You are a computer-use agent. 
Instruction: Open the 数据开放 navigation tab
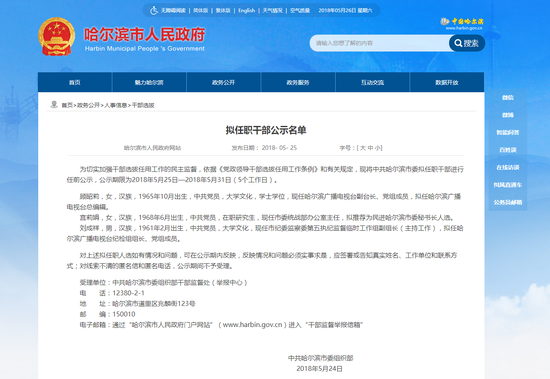447,82
